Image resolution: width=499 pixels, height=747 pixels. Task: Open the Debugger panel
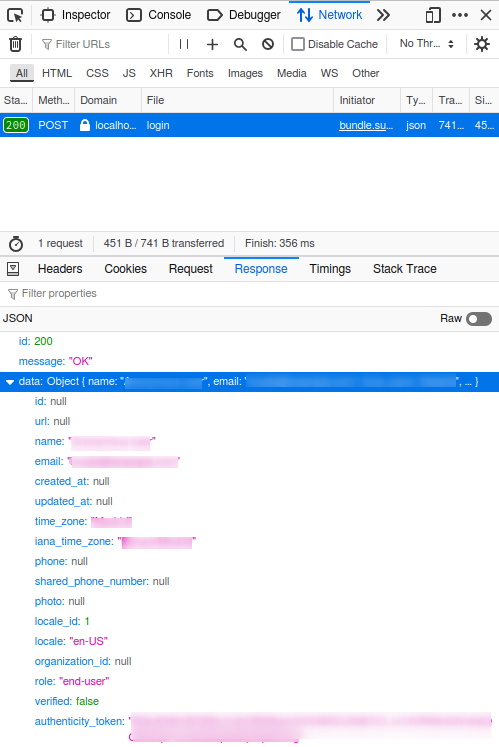click(x=244, y=15)
